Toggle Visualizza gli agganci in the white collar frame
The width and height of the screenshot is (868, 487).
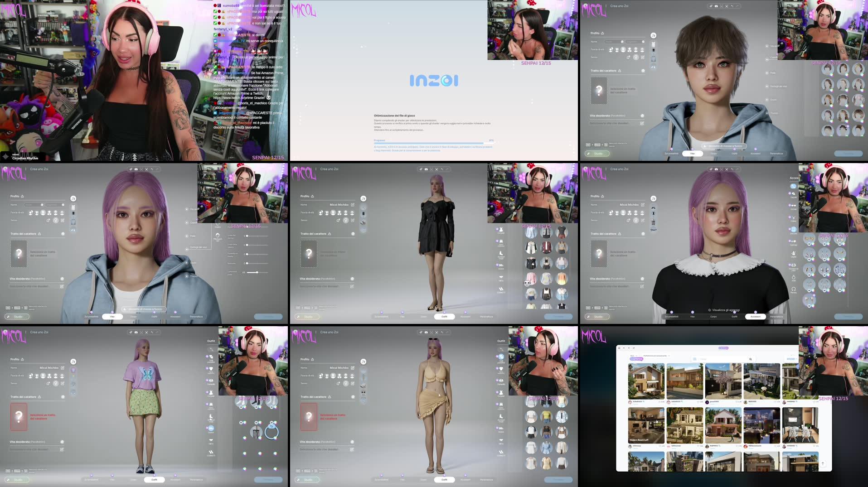pos(724,310)
